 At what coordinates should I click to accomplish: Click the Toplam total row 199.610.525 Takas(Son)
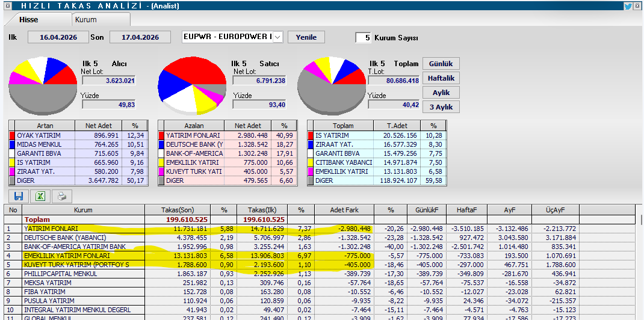(187, 220)
